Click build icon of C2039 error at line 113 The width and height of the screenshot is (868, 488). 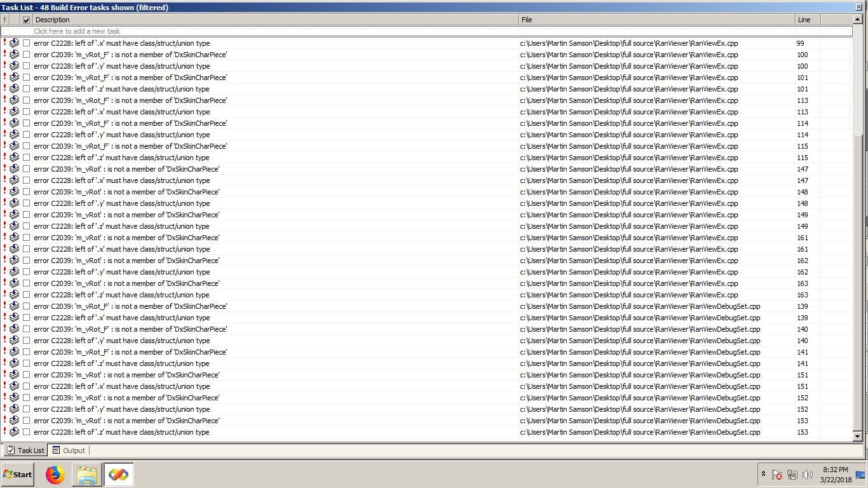(x=14, y=100)
